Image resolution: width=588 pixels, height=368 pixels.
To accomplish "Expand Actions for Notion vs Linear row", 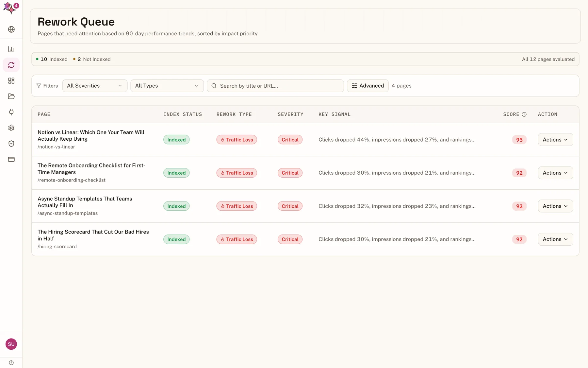I will click(555, 140).
